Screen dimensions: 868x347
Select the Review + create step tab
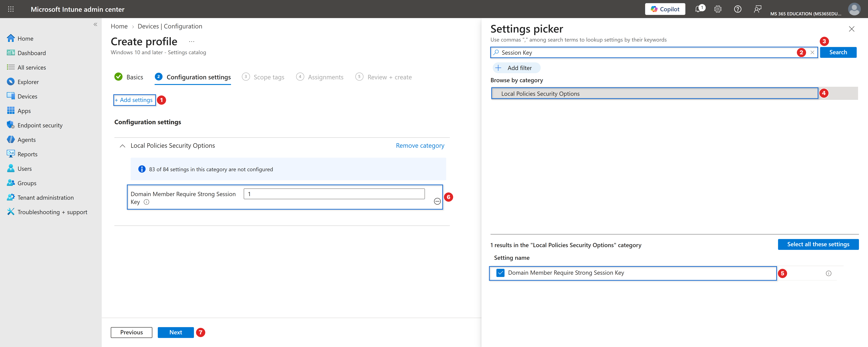[x=384, y=77]
